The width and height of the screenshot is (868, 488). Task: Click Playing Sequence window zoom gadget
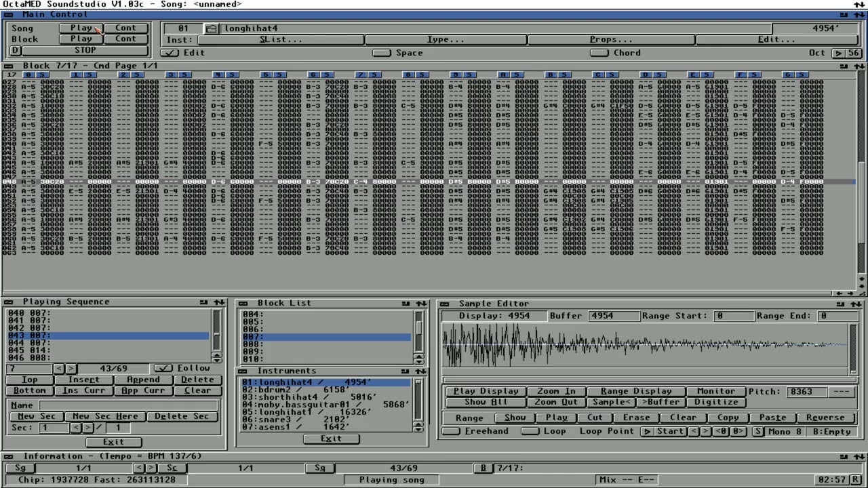(x=204, y=302)
